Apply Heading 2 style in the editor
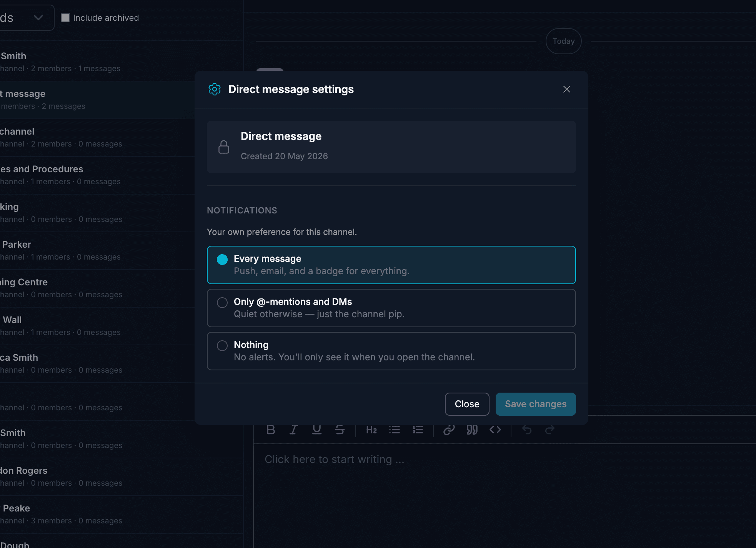Image resolution: width=756 pixels, height=548 pixels. [371, 430]
